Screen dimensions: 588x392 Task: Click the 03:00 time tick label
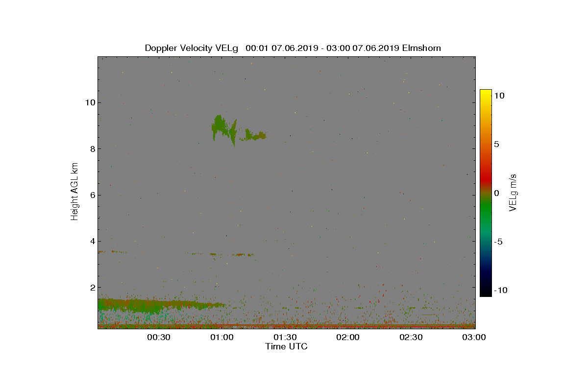474,337
